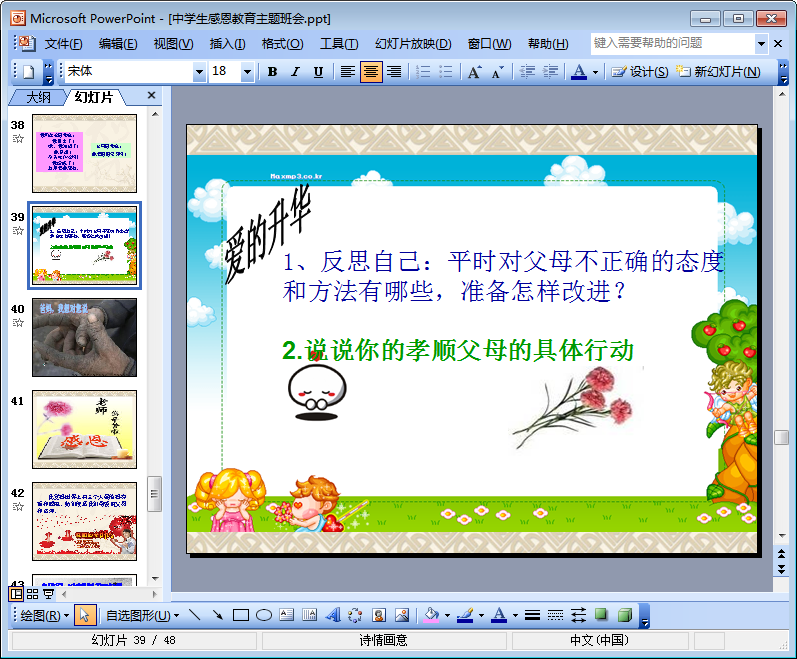Select slide 41 thumbnail

click(x=84, y=429)
